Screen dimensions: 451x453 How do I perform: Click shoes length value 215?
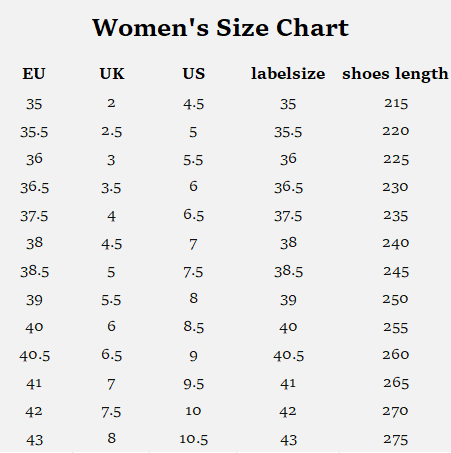396,103
